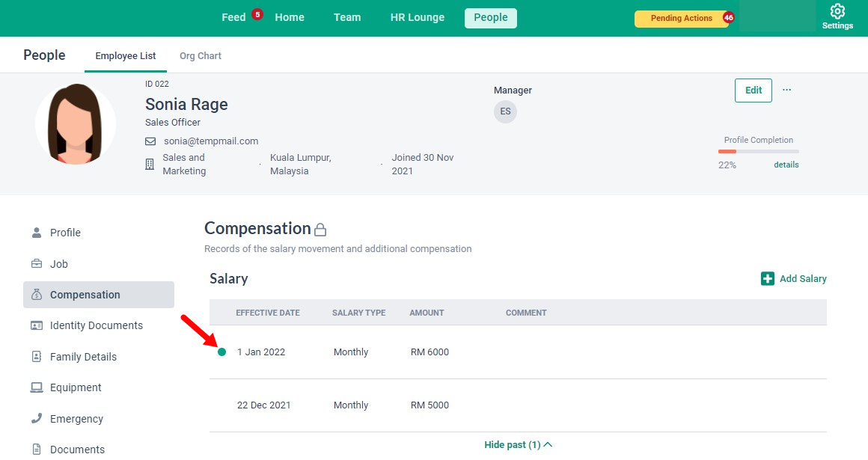
Task: Click the Pending Actions button
Action: pos(682,18)
